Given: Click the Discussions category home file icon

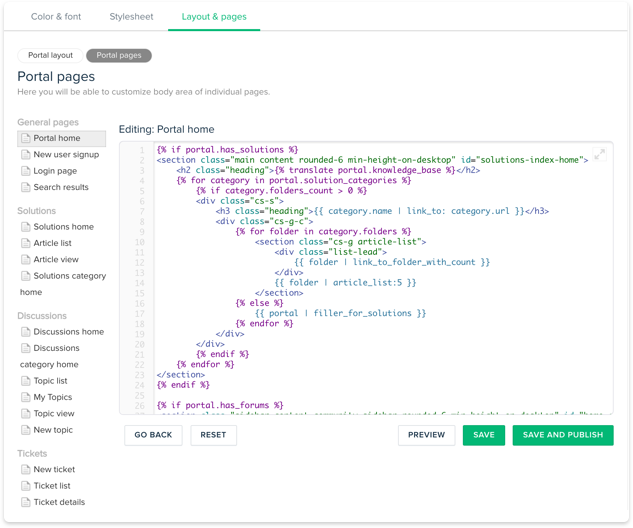Looking at the screenshot, I should (x=26, y=348).
